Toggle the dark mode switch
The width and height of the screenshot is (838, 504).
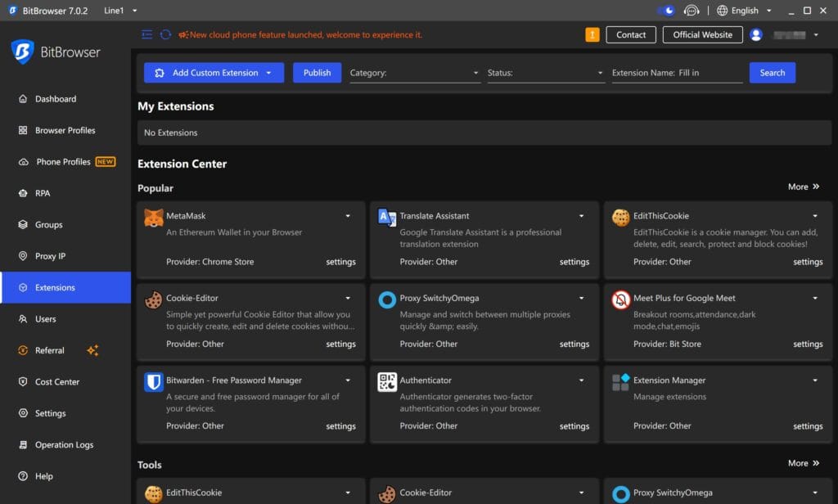pyautogui.click(x=666, y=11)
